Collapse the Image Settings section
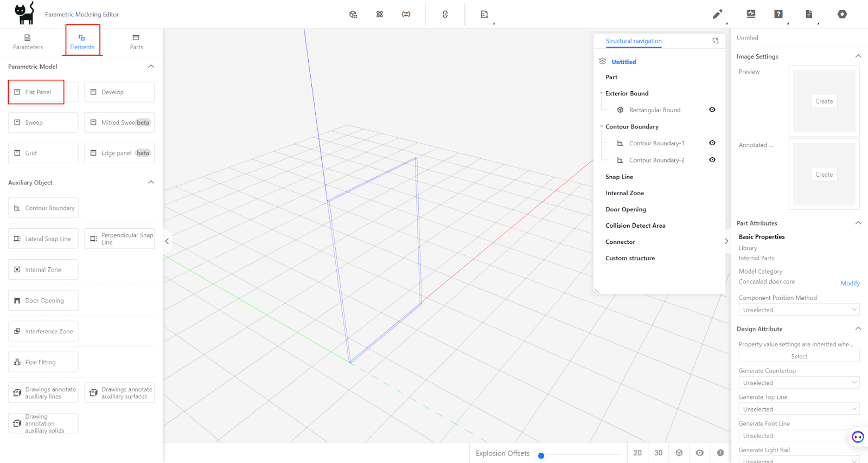Viewport: 868px width, 463px height. (x=858, y=56)
